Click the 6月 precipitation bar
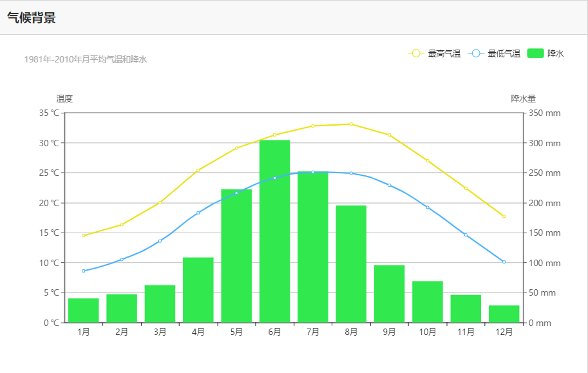 click(x=274, y=231)
